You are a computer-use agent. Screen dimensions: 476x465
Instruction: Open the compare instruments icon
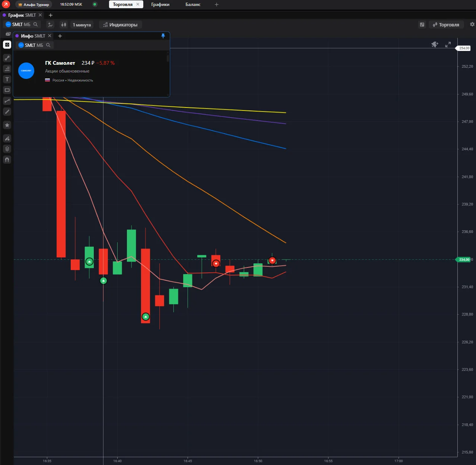point(50,25)
